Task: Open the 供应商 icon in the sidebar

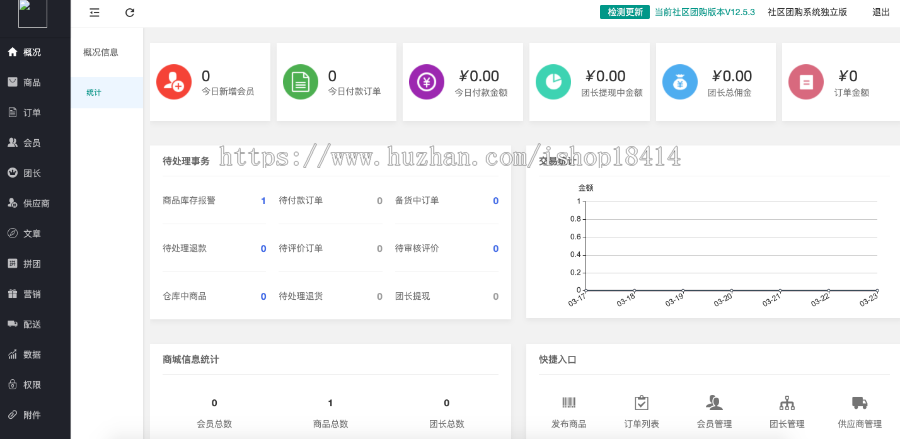Action: coord(12,203)
